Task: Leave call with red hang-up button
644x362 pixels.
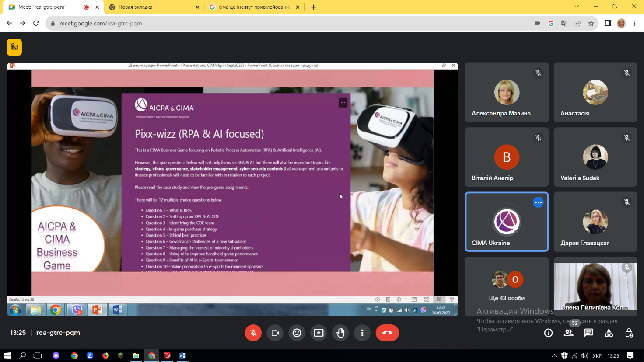Action: click(387, 333)
